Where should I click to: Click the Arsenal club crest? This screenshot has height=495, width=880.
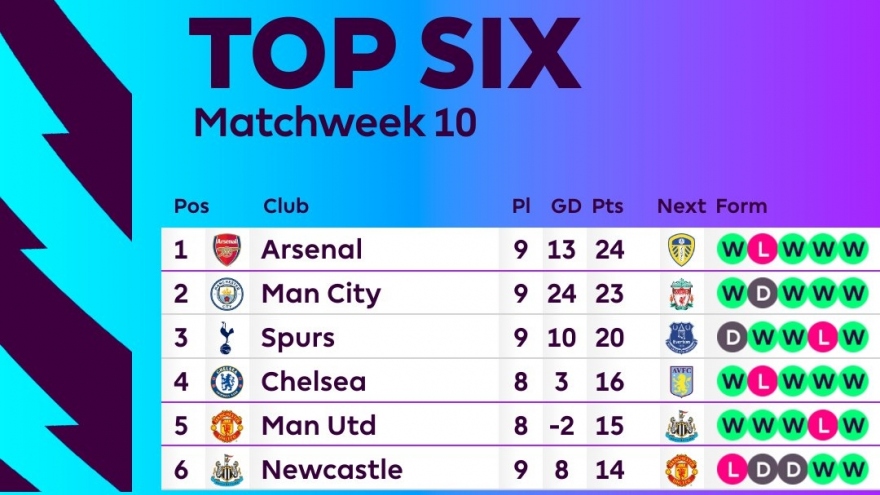point(227,249)
